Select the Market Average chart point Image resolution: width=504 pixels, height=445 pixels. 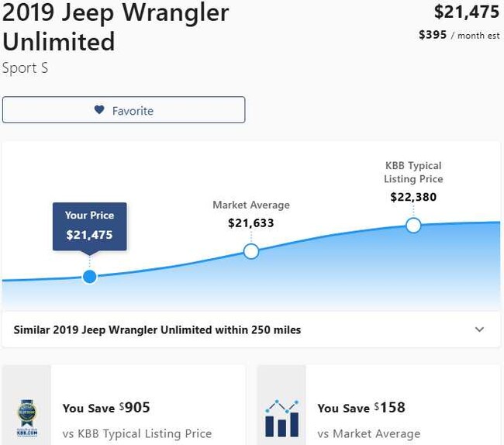click(251, 251)
